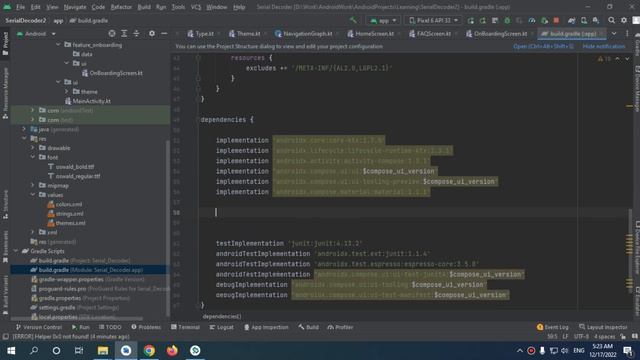
Task: Open the Build menu
Action: 144,7
